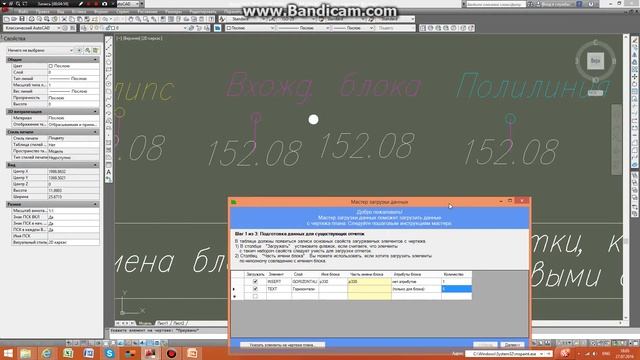Click the Windows Start button
Screen dimensions: 640x360
click(x=8, y=353)
